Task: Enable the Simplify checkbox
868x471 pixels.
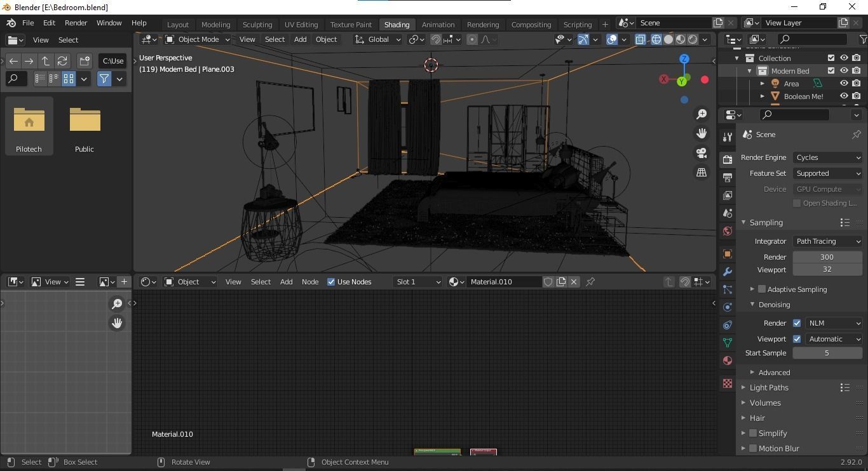Action: [753, 434]
